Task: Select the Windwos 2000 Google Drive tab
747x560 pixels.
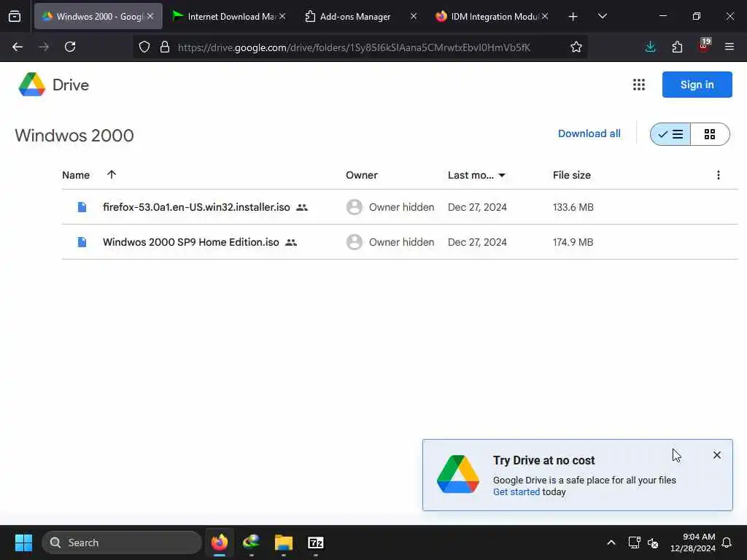Action: click(98, 16)
